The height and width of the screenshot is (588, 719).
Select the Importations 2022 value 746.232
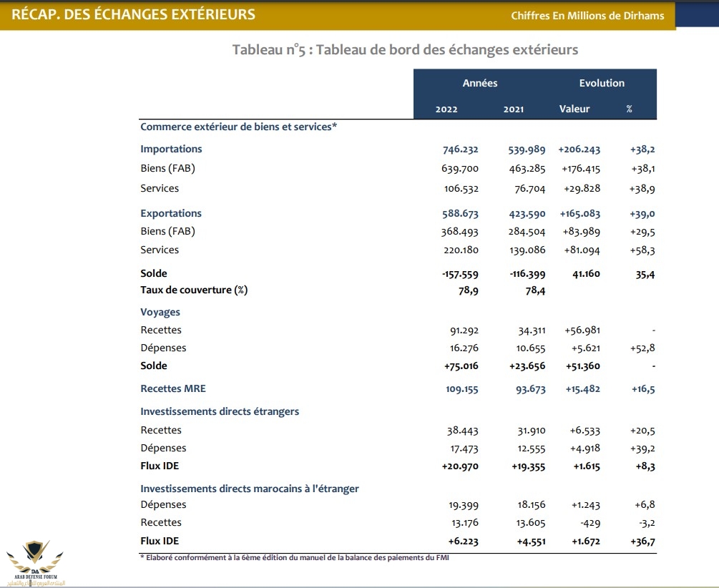coord(460,150)
